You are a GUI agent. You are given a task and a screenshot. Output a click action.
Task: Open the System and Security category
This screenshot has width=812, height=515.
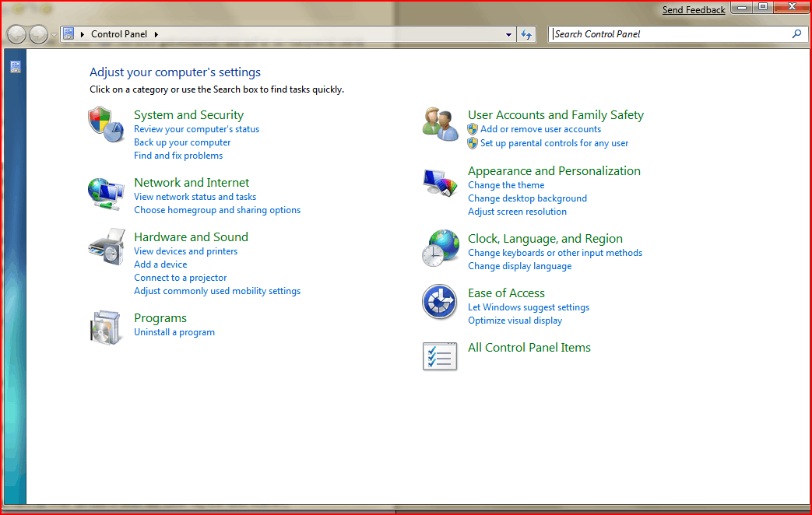point(188,115)
